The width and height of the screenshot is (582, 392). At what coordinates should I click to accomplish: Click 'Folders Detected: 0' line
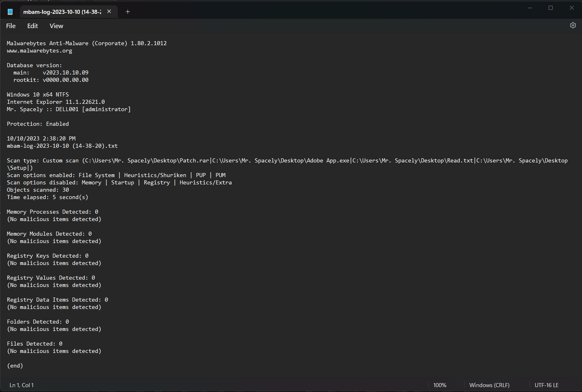(38, 322)
